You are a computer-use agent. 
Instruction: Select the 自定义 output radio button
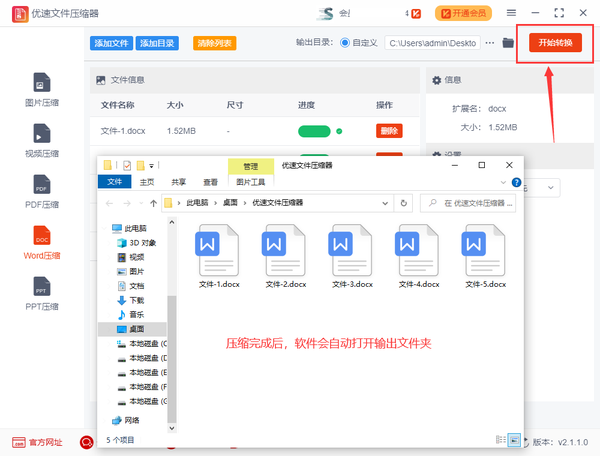(346, 43)
